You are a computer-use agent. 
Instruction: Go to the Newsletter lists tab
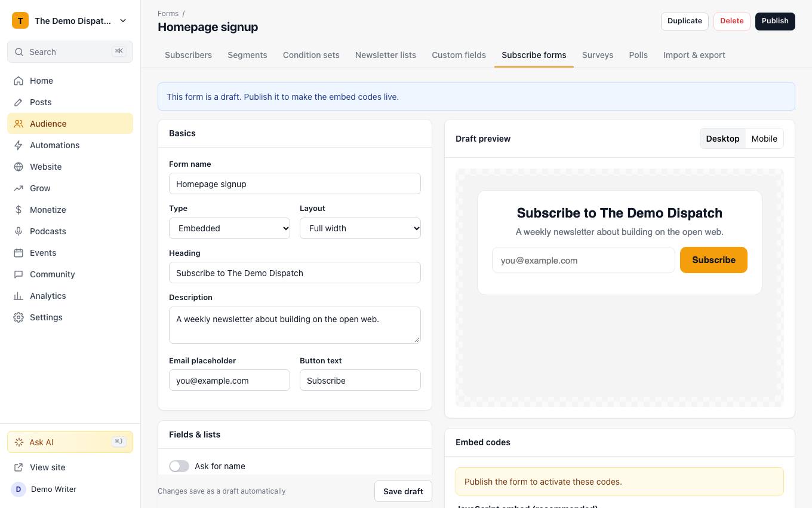point(386,55)
